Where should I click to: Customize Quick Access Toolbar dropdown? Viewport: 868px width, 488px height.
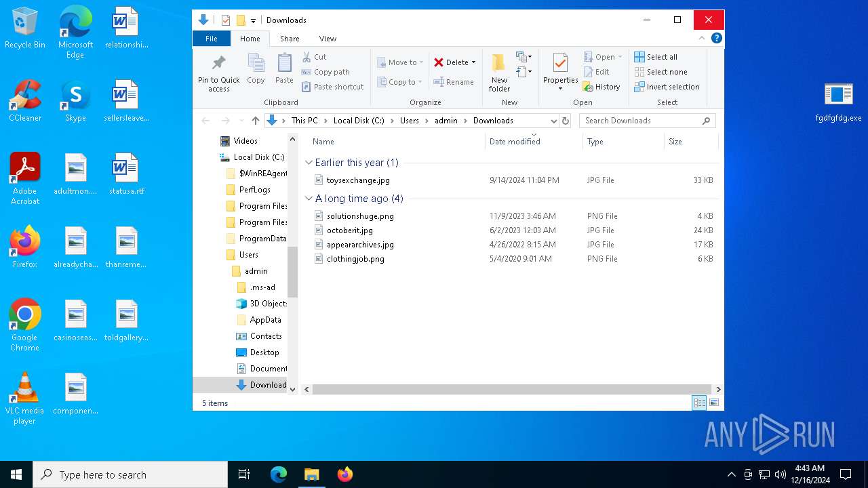pos(253,20)
